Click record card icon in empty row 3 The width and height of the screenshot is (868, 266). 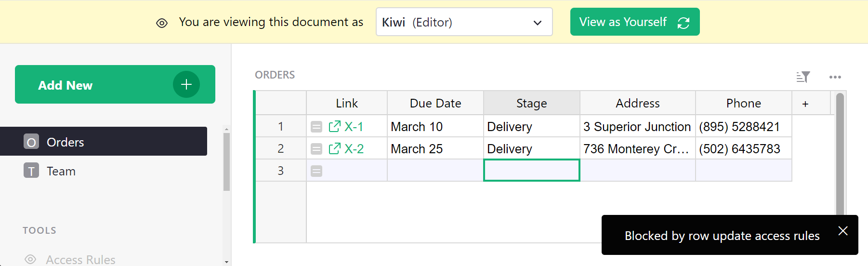pyautogui.click(x=316, y=171)
